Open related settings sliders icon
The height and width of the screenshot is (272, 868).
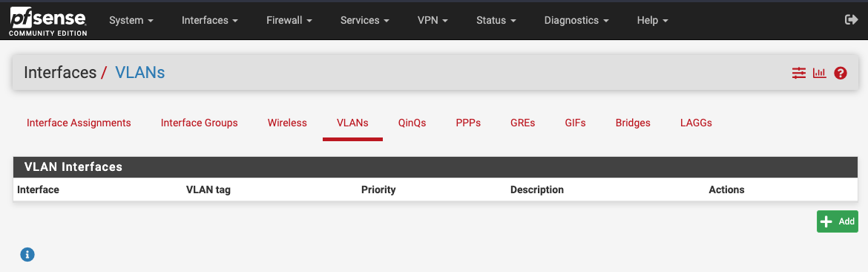click(x=799, y=73)
